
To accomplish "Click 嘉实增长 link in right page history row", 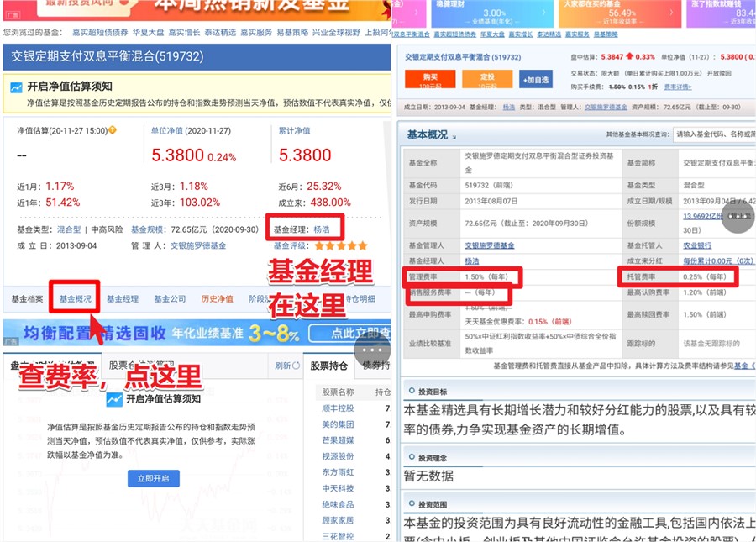I will tap(521, 34).
